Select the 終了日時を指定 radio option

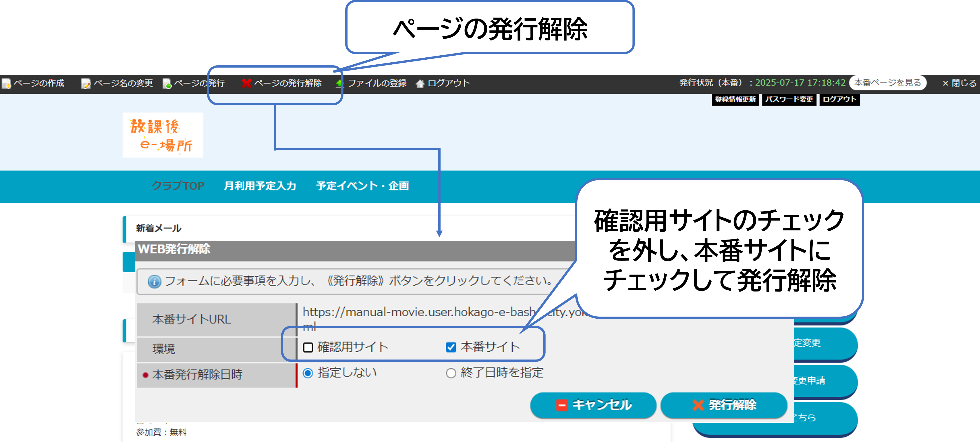pyautogui.click(x=451, y=373)
